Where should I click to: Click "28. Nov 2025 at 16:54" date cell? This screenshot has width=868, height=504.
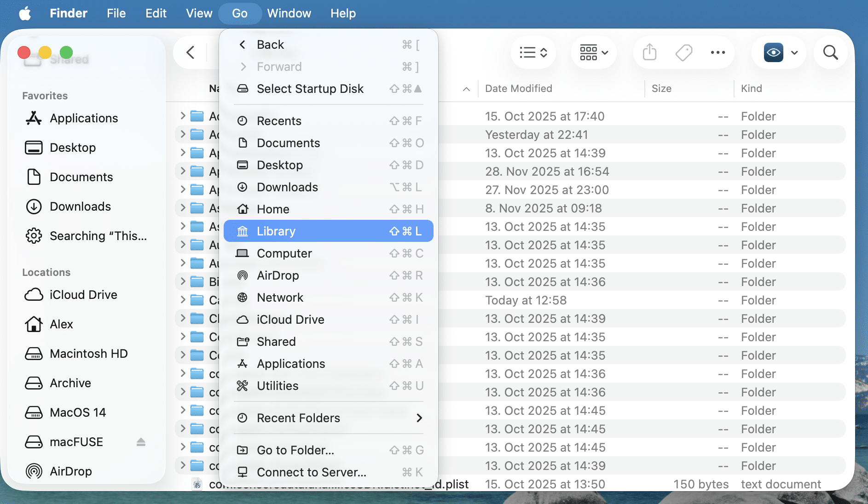coord(547,172)
